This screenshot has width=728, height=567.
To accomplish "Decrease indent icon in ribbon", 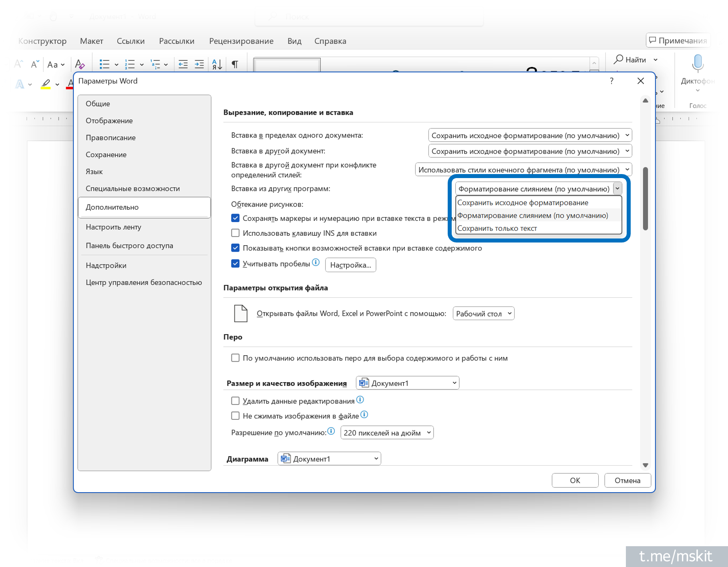I will tap(183, 64).
